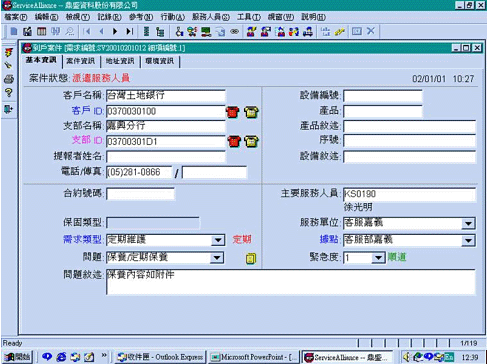Open the 工具(T) menu
Viewport: 487px width, 364px height.
249,17
